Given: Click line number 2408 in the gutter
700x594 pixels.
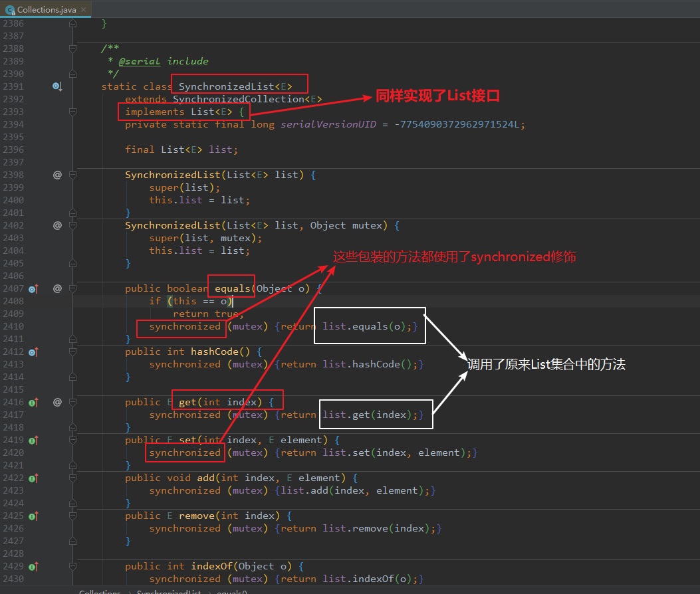Looking at the screenshot, I should tap(13, 301).
